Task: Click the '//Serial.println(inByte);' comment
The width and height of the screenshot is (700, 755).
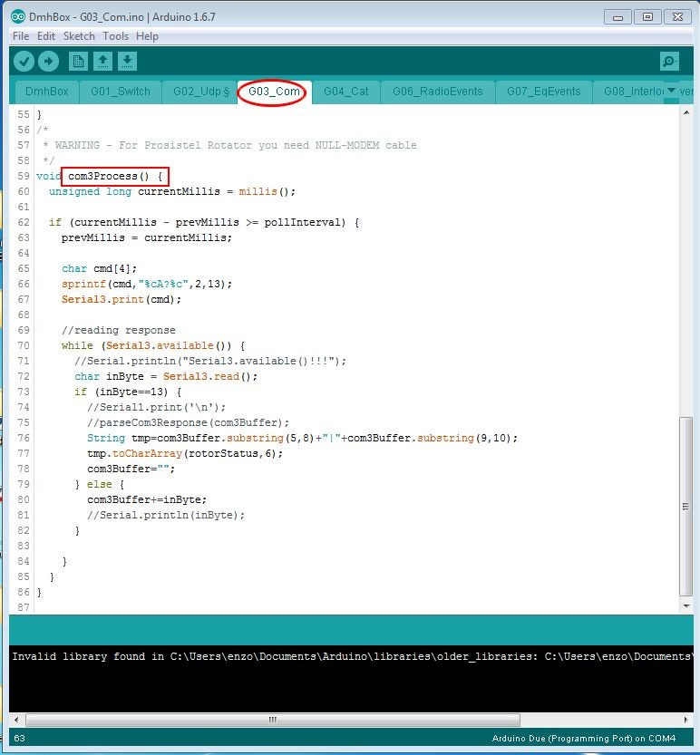Action: point(166,515)
